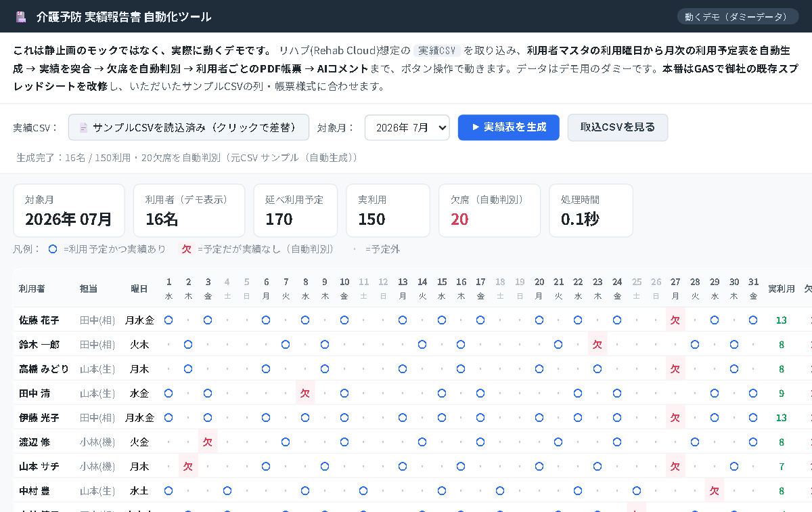Select the 処理時間 0.1秒 stat card

click(x=591, y=211)
